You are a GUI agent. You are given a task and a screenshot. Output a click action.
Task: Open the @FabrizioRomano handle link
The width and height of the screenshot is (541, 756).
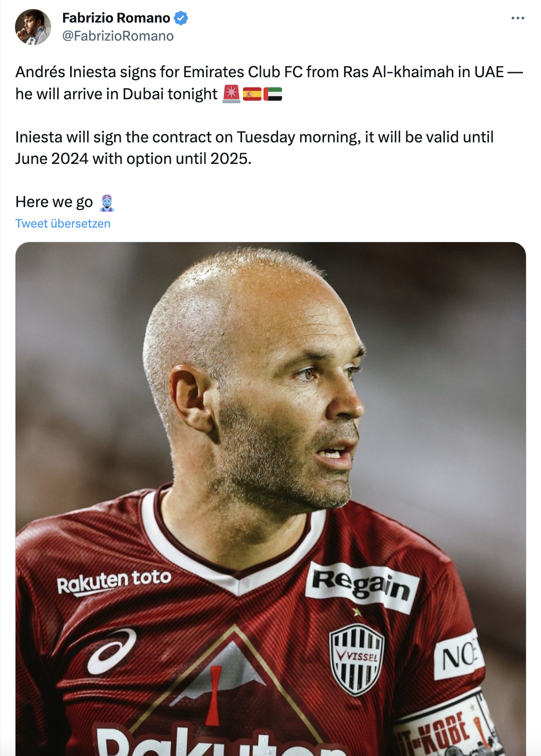(x=118, y=36)
